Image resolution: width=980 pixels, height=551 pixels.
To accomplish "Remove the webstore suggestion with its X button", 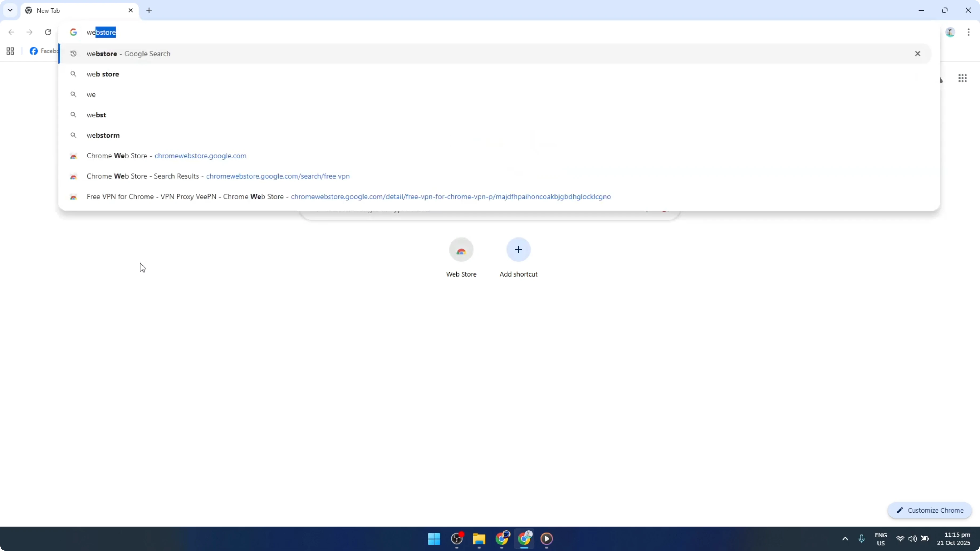I will pos(918,54).
